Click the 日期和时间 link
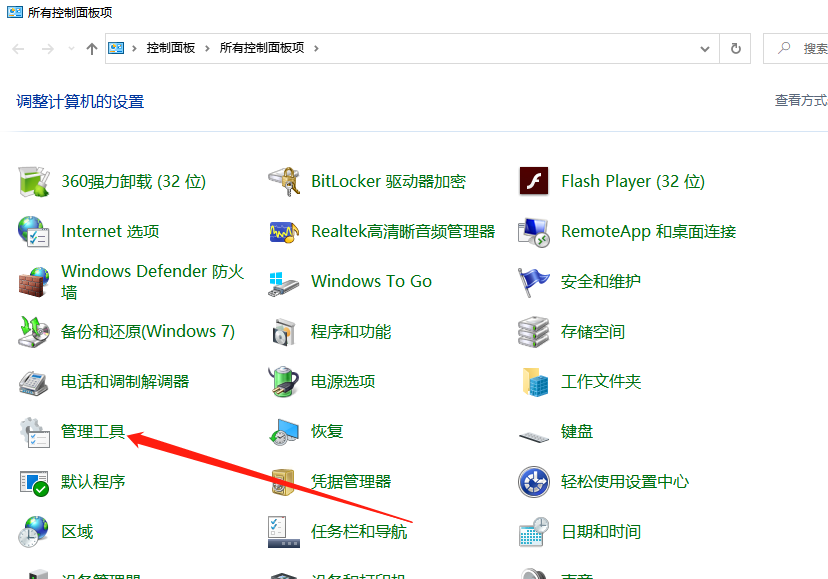Screen dimensions: 828x579 coord(600,532)
